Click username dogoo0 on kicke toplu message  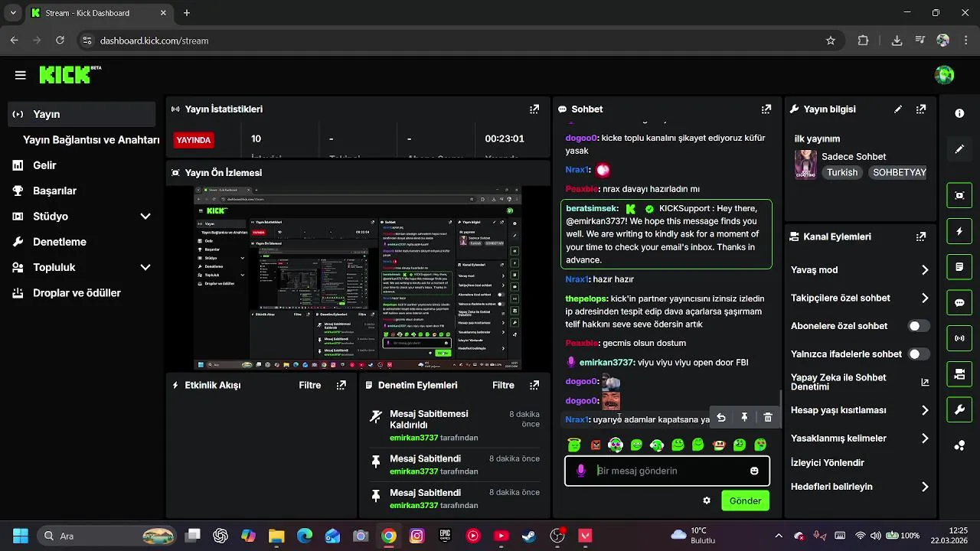pyautogui.click(x=581, y=139)
